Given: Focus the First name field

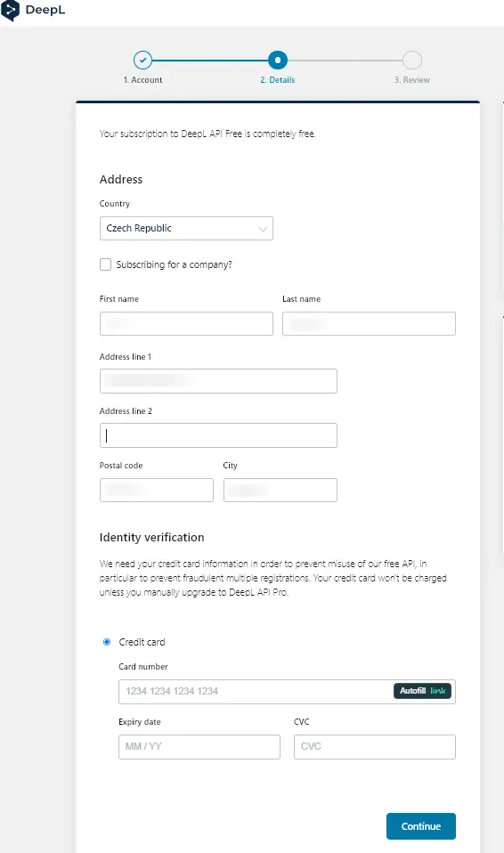Looking at the screenshot, I should [186, 324].
